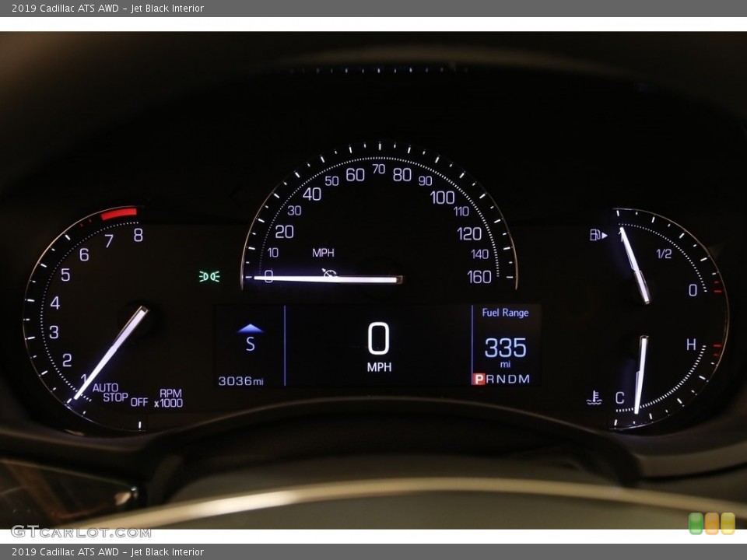The image size is (747, 560).
Task: Click the top title 2019 Cadillac ATS AWD caption
Action: (x=107, y=8)
